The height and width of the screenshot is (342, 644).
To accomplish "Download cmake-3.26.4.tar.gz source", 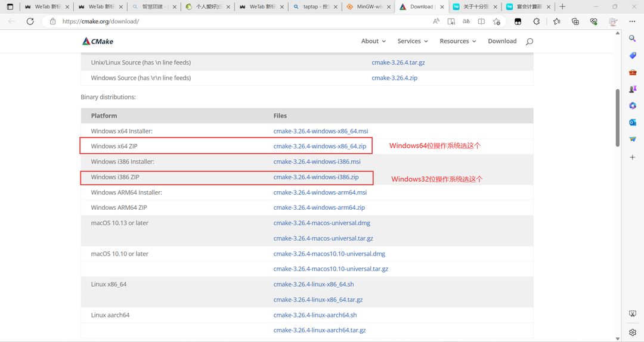I will click(398, 63).
